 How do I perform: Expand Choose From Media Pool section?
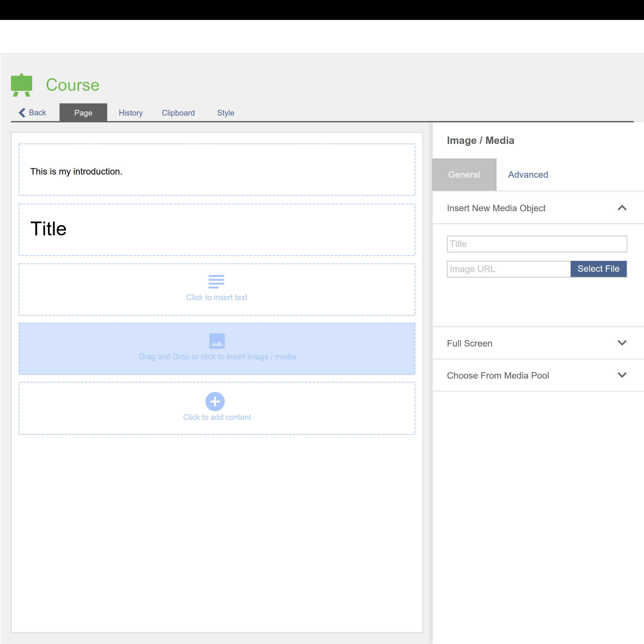pyautogui.click(x=622, y=375)
